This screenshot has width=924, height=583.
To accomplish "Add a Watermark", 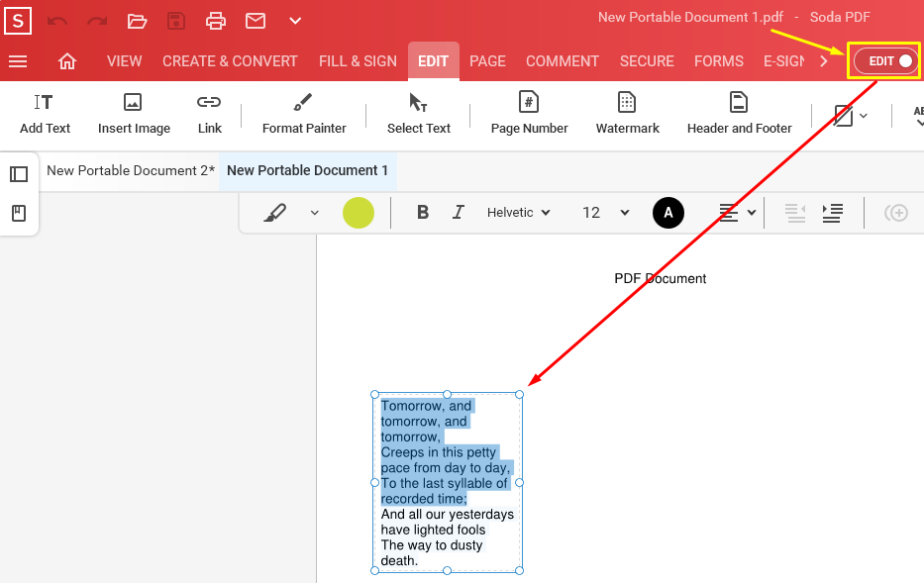I will 628,114.
